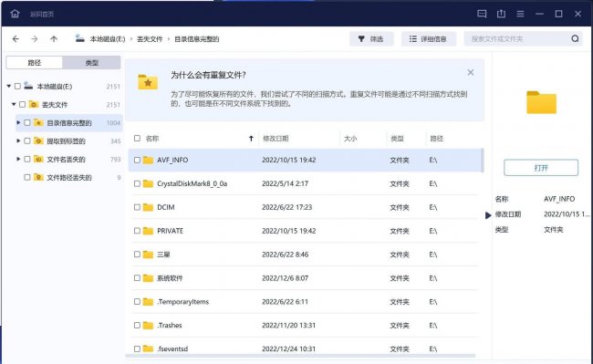Collapse the 丢失文件 tree node

pyautogui.click(x=14, y=104)
